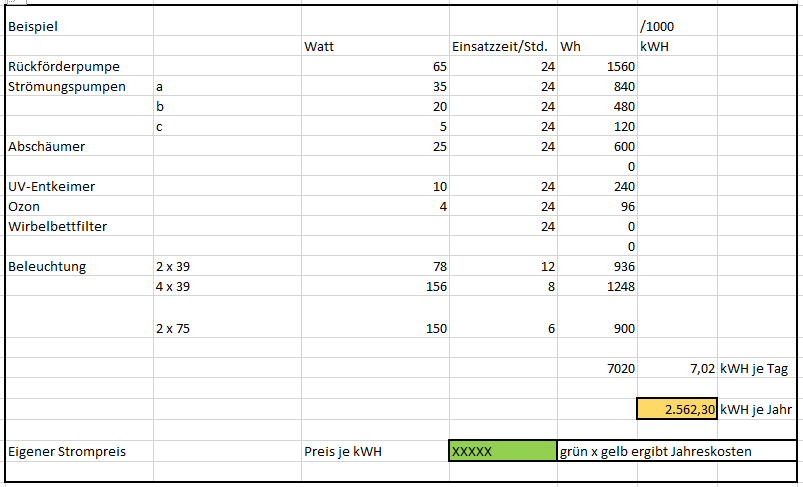Click the yellow 2.562,30 yearly kWH cell
Image resolution: width=803 pixels, height=487 pixels.
click(677, 409)
